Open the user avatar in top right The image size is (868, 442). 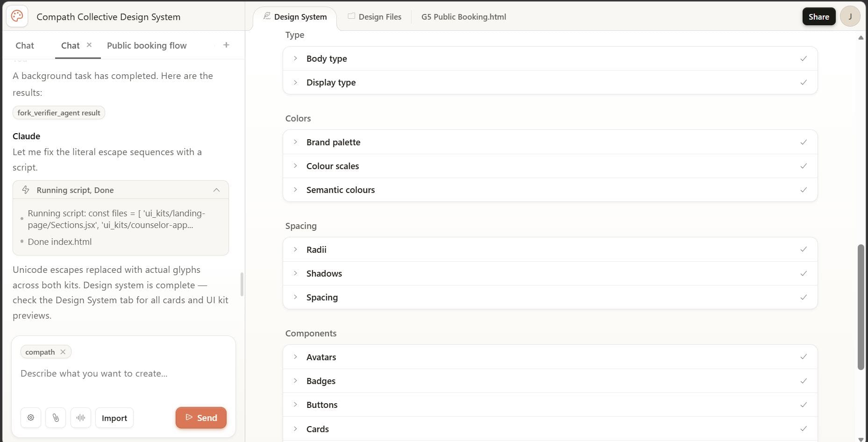click(x=850, y=16)
